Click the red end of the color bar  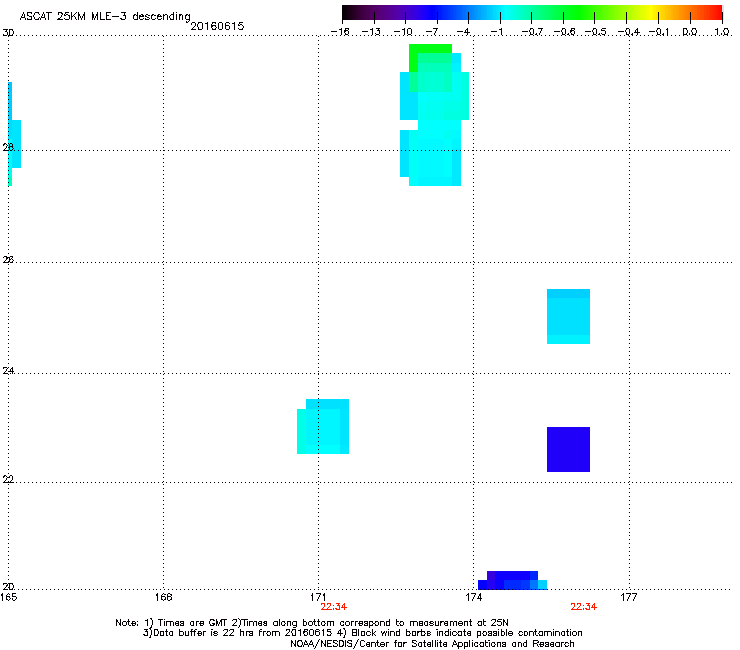pyautogui.click(x=716, y=12)
